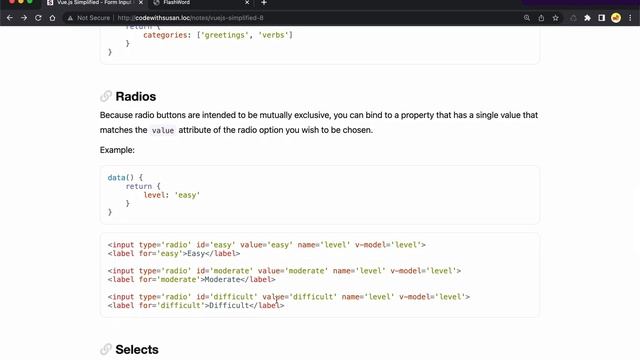Viewport: 640px width, 360px height.
Task: Open the Chrome three-dot menu
Action: pos(630,18)
